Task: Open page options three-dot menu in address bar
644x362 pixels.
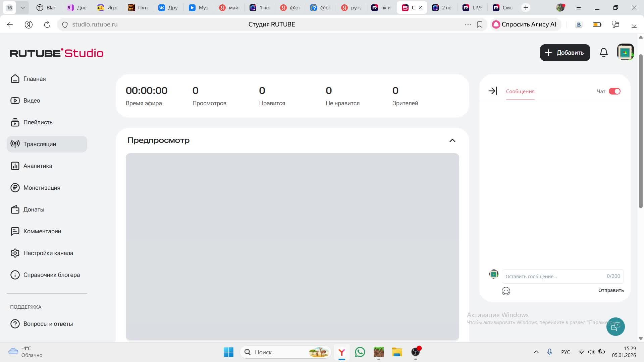Action: [468, 24]
